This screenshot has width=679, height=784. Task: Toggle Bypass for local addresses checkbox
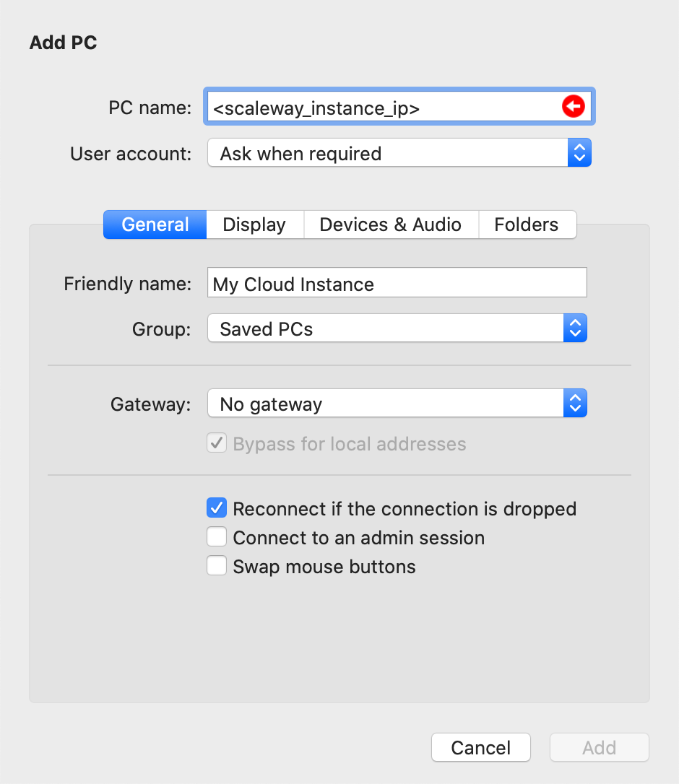coord(217,443)
